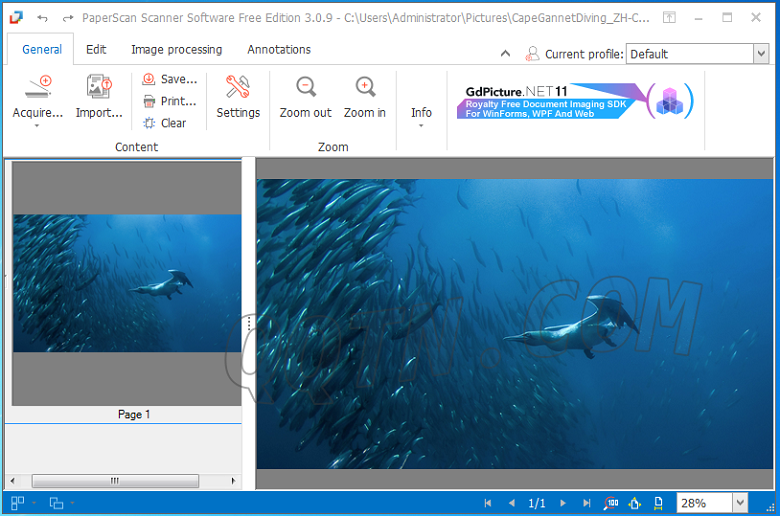Click the Print option in the ribbon

coord(169,101)
